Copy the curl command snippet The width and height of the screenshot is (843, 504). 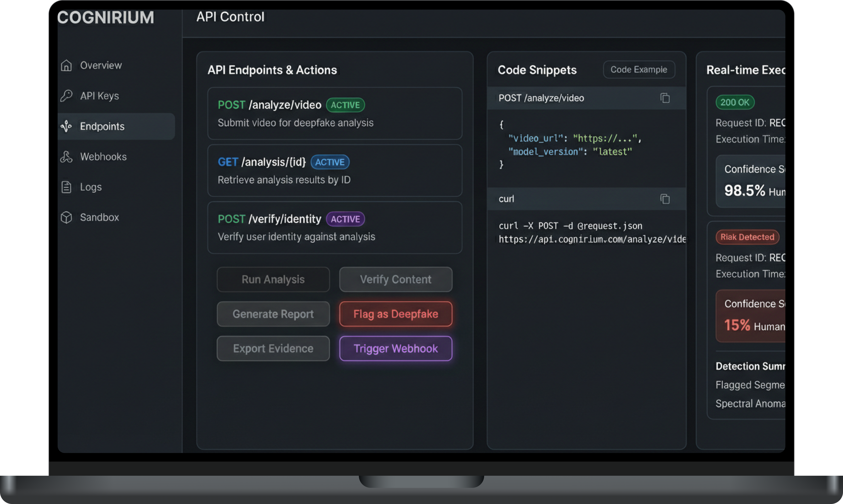pos(665,199)
